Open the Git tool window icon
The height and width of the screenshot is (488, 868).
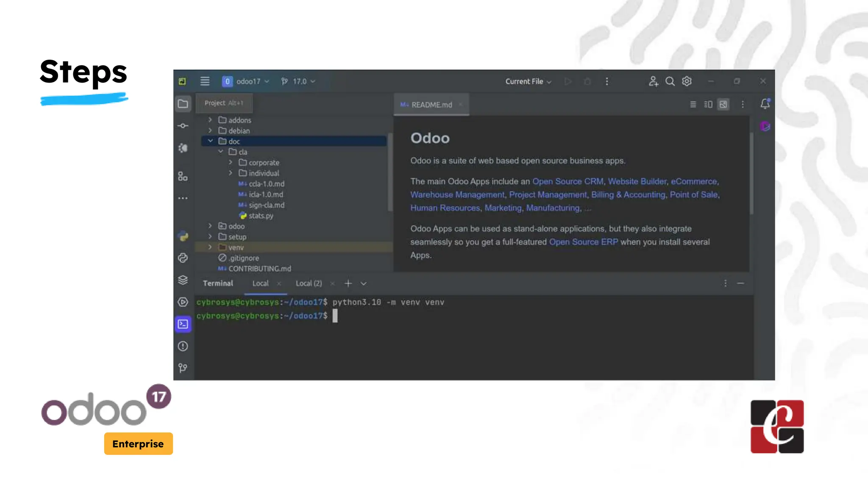pos(183,368)
